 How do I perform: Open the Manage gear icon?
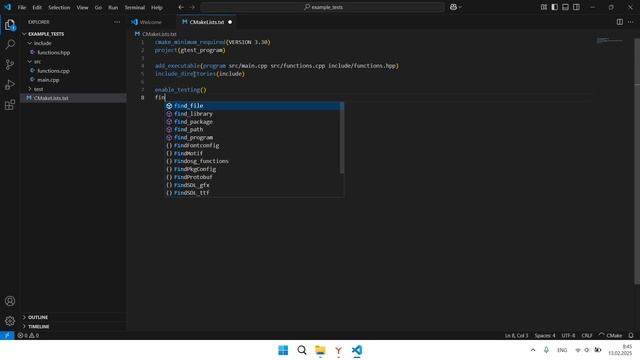(10, 321)
